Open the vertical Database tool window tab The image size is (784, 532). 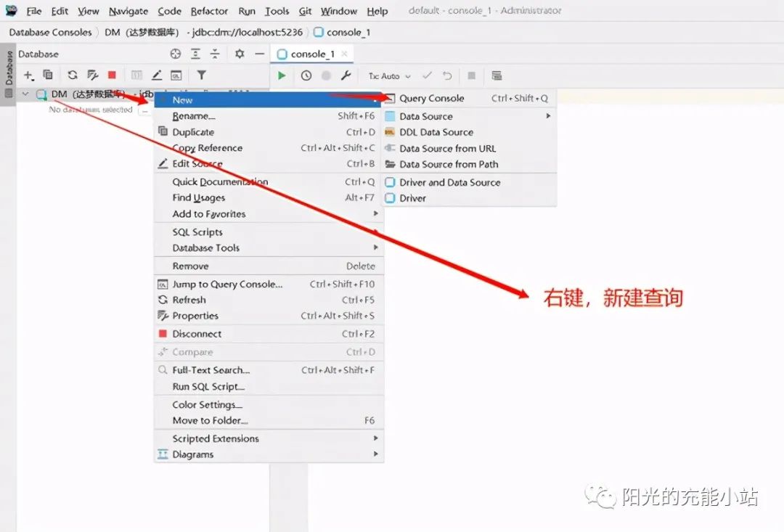tap(8, 74)
